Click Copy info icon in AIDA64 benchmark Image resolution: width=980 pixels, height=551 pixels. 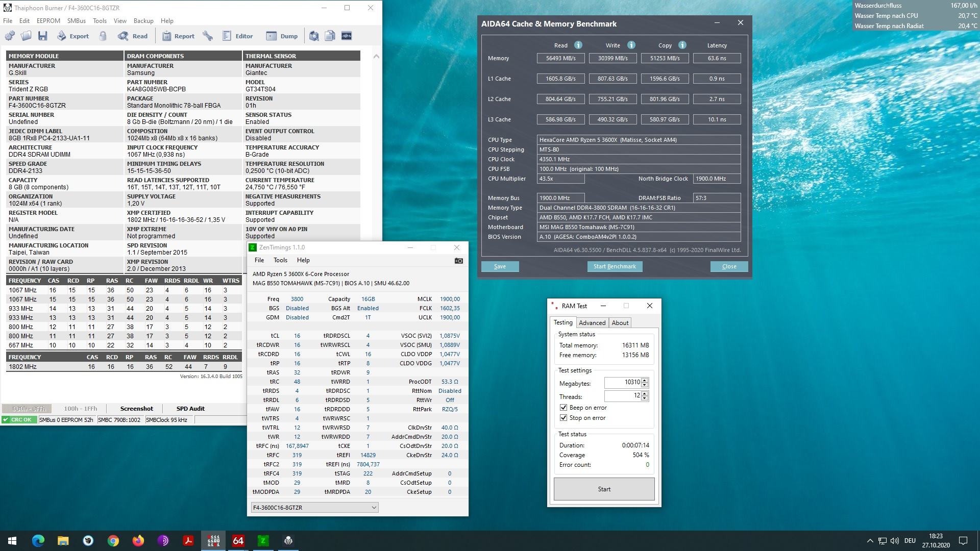[682, 45]
